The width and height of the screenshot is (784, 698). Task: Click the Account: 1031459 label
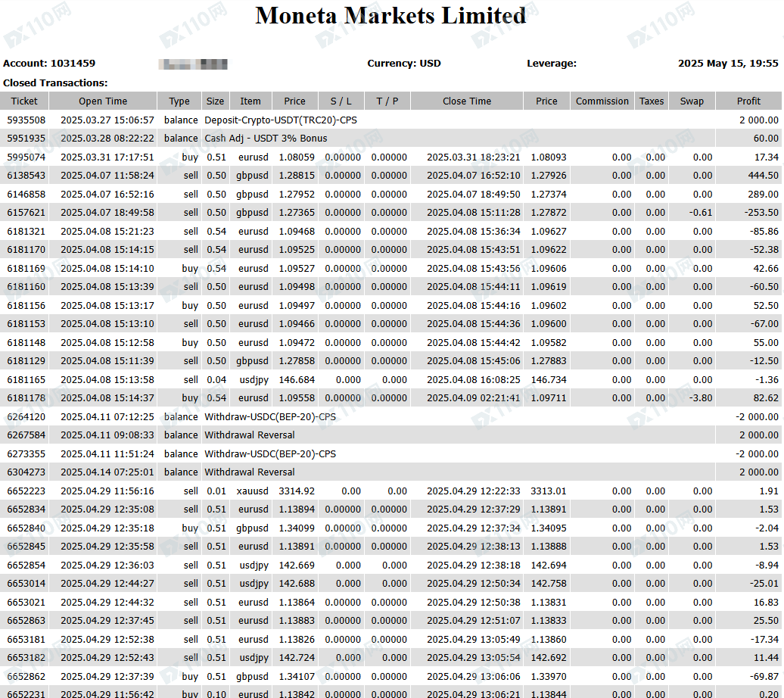point(49,64)
